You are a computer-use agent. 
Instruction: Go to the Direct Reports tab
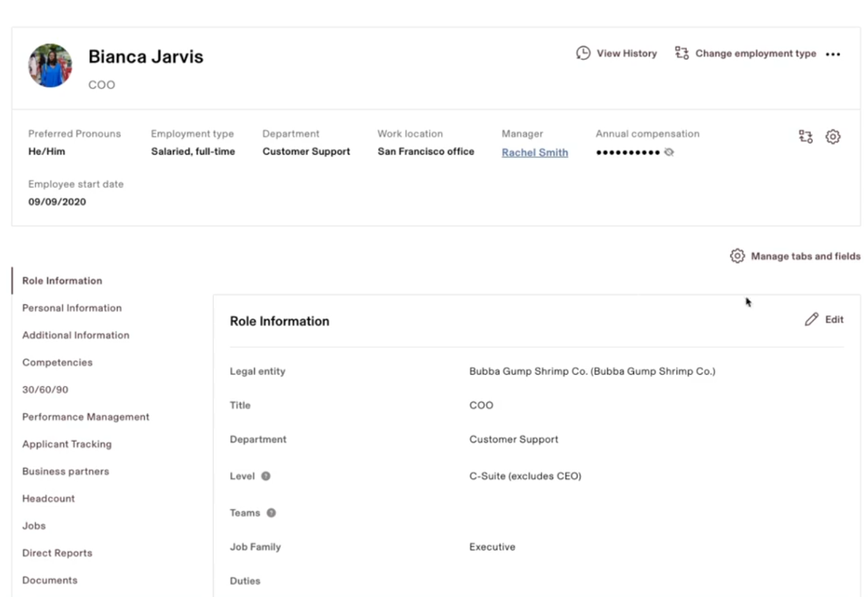click(x=57, y=553)
